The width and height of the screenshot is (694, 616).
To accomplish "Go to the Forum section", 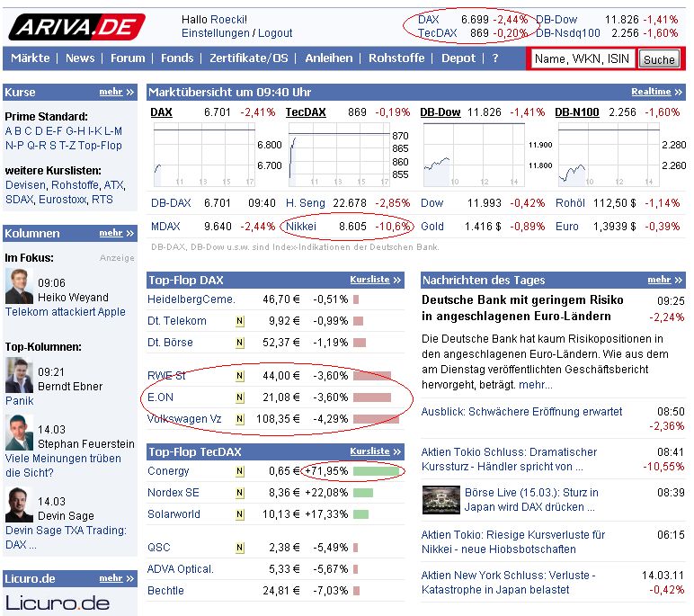I will 128,58.
